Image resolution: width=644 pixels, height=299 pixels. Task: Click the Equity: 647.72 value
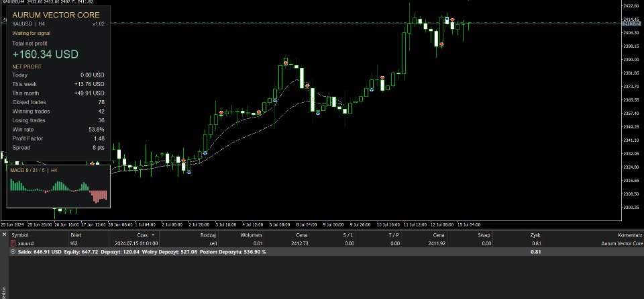[81, 252]
